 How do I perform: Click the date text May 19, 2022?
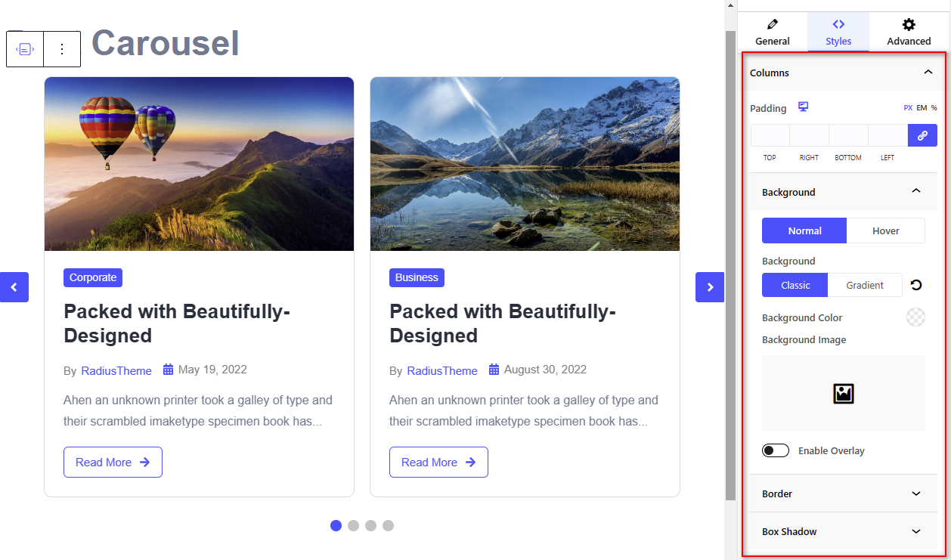(x=212, y=370)
